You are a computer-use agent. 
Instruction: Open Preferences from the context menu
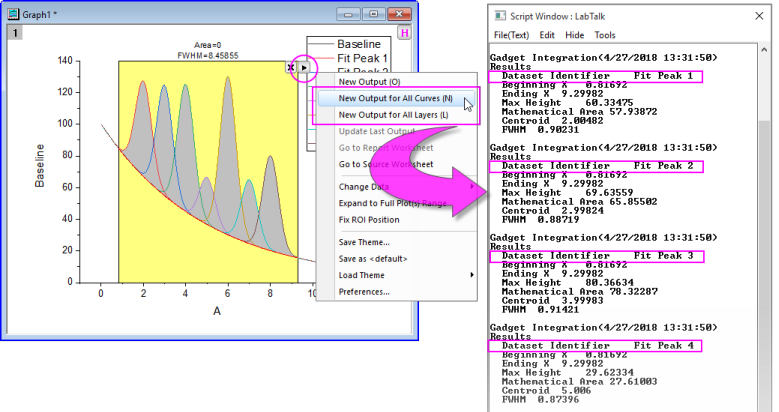(x=363, y=291)
